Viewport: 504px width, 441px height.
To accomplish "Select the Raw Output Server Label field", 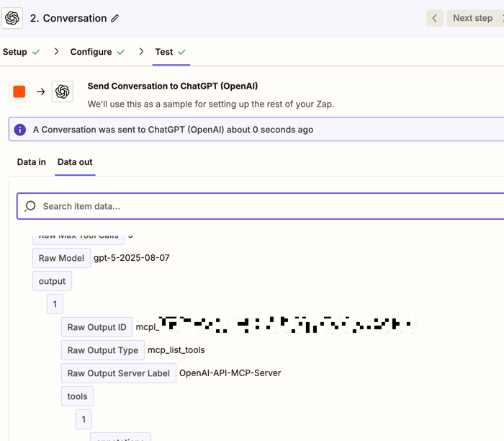I will click(118, 373).
